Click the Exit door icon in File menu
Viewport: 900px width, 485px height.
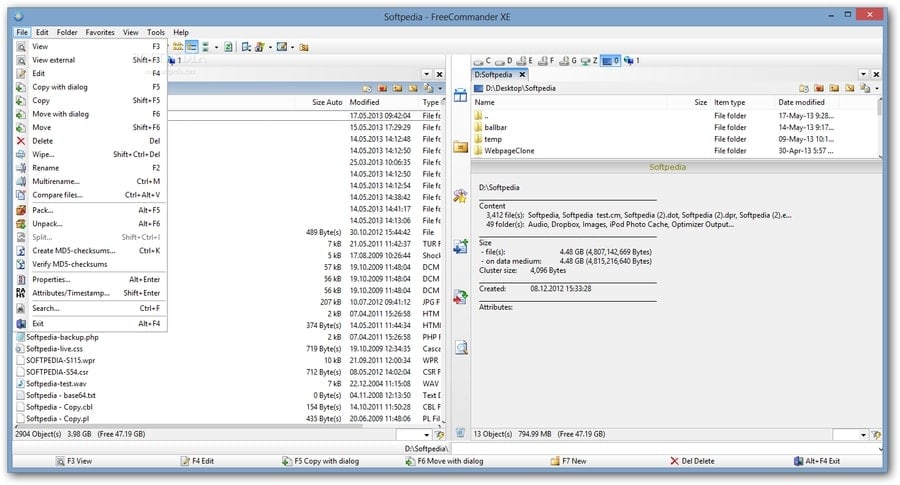tap(21, 324)
